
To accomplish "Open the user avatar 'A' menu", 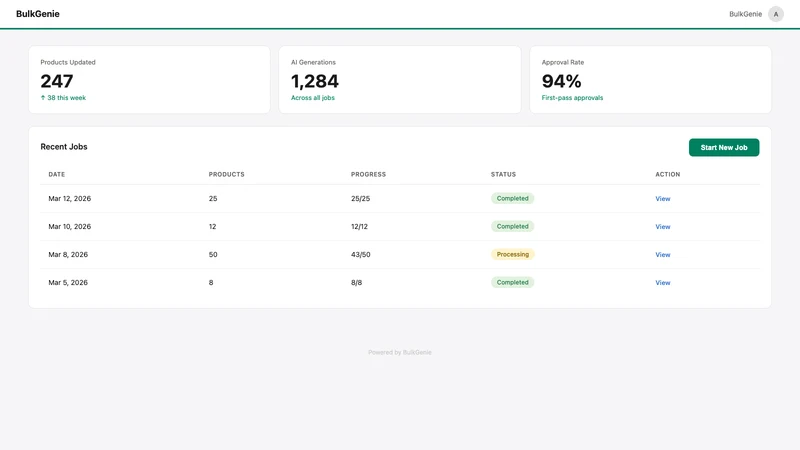I will click(776, 14).
